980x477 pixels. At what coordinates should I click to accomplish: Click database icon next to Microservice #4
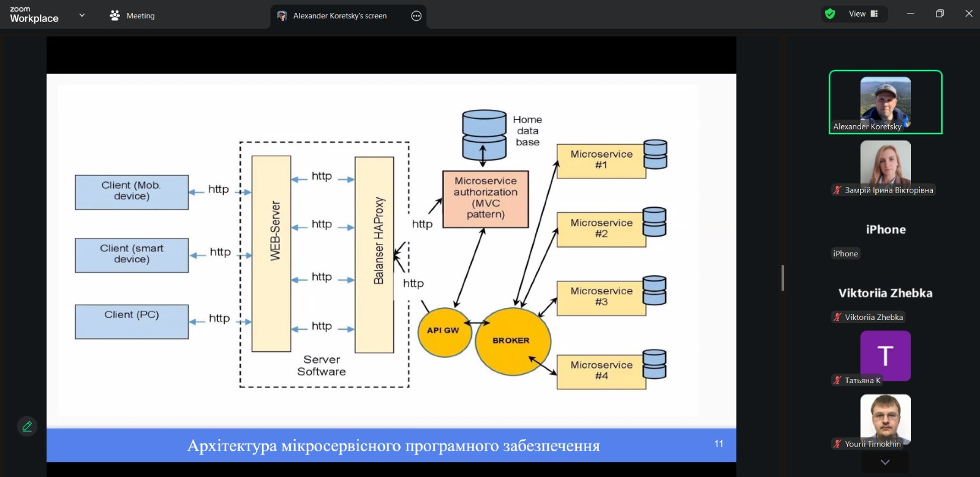click(x=655, y=364)
